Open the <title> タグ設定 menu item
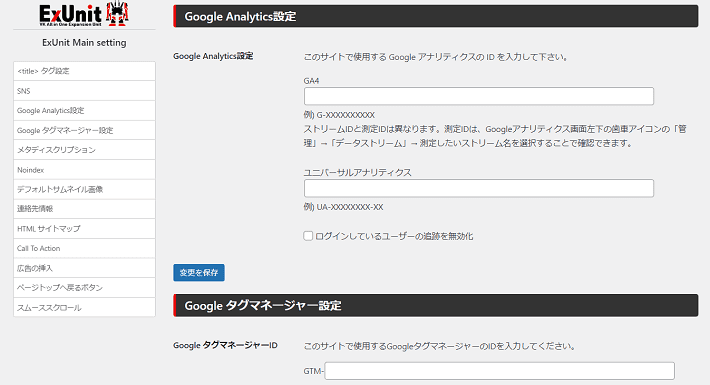This screenshot has width=710, height=385. pos(84,71)
